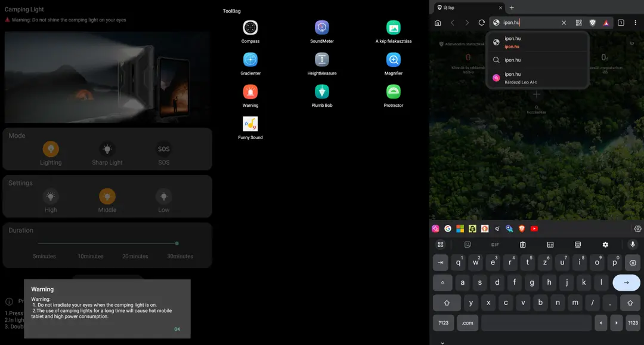Launch the SoundMeter tool
The height and width of the screenshot is (345, 644).
point(322,28)
